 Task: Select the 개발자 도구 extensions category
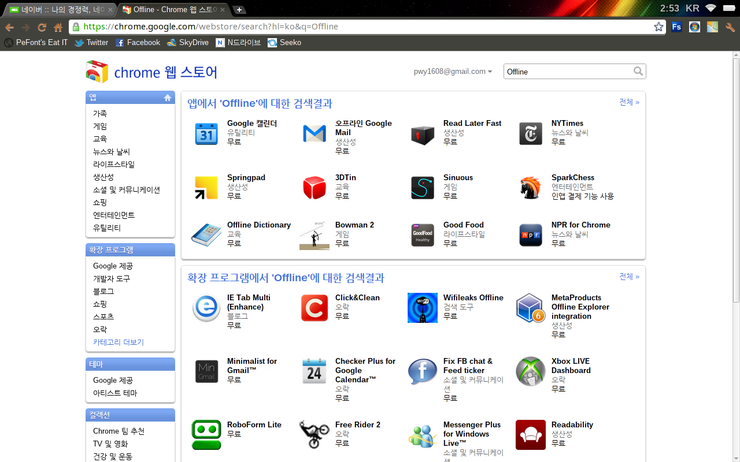pos(111,279)
